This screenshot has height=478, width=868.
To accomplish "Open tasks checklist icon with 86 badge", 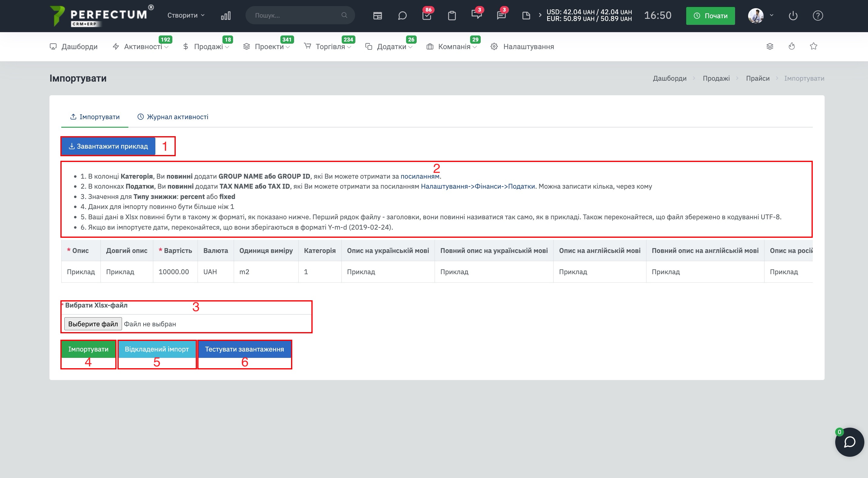I will pos(427,15).
